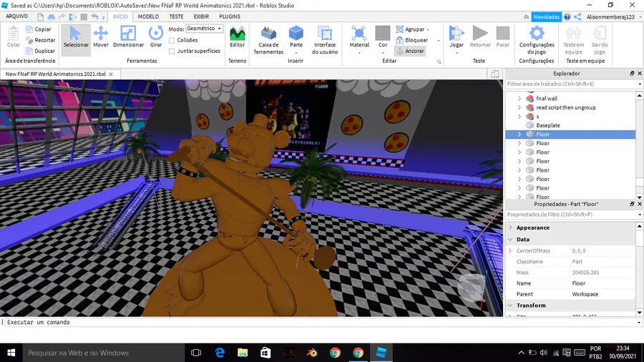The image size is (644, 362).
Task: Click the undo arrow in quick toolbar
Action: click(95, 17)
